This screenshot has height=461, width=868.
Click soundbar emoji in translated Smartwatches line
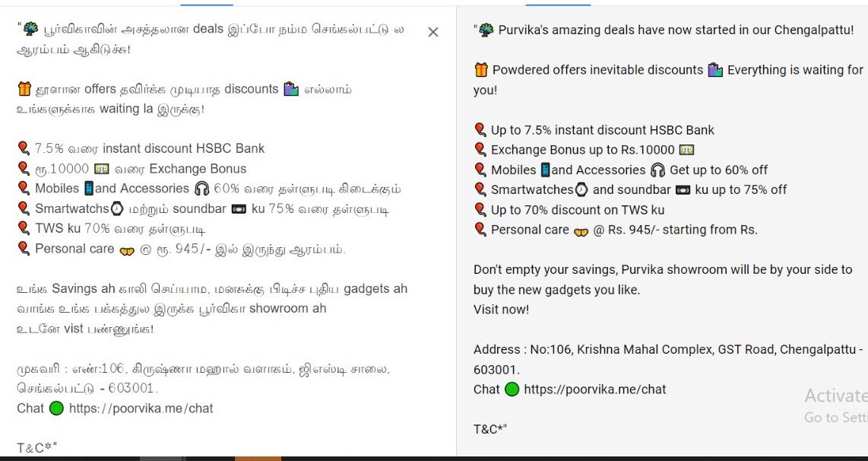[683, 190]
